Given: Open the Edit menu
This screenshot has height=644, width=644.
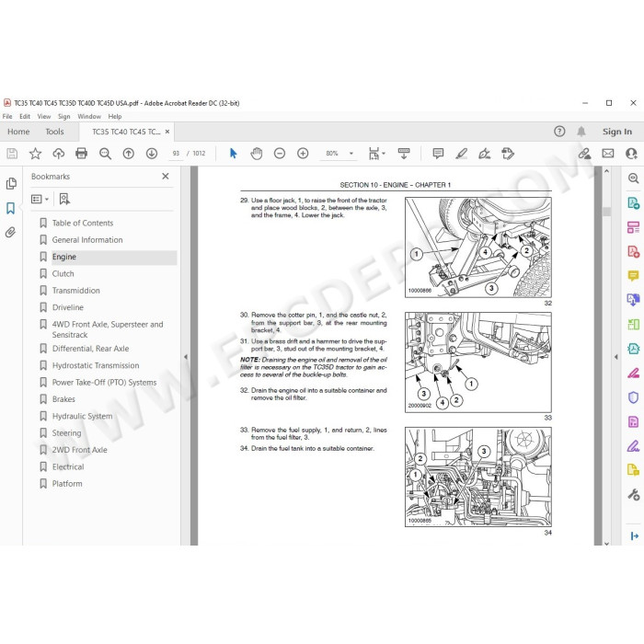Looking at the screenshot, I should [25, 117].
